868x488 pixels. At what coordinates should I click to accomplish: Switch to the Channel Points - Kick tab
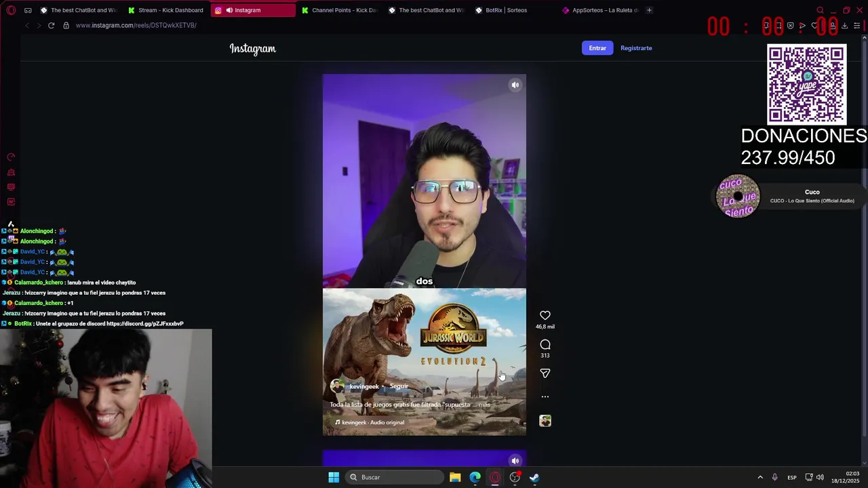coord(340,10)
